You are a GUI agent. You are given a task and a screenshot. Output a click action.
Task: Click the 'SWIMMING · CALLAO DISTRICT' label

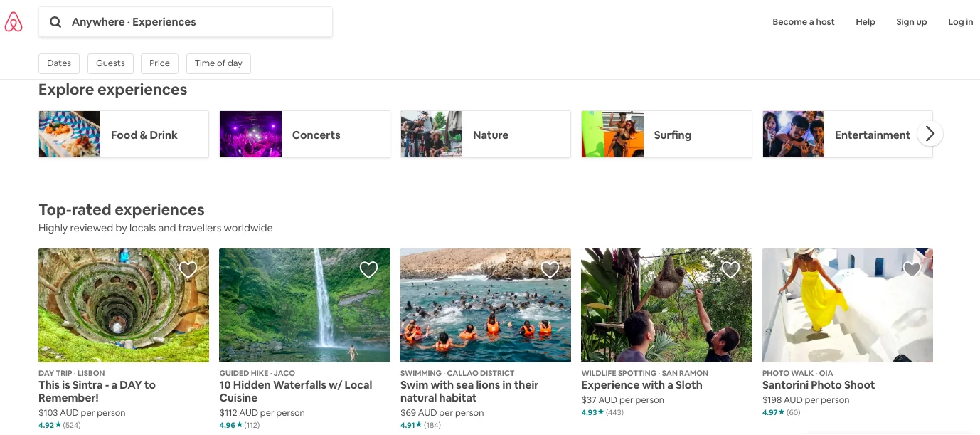coord(456,373)
